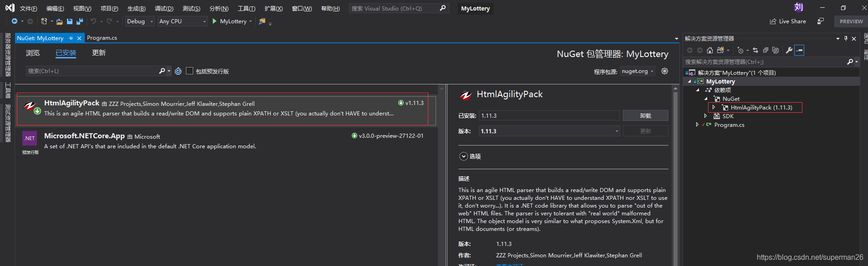Open the Any CPU platform dropdown
The width and height of the screenshot is (868, 266).
click(x=183, y=21)
